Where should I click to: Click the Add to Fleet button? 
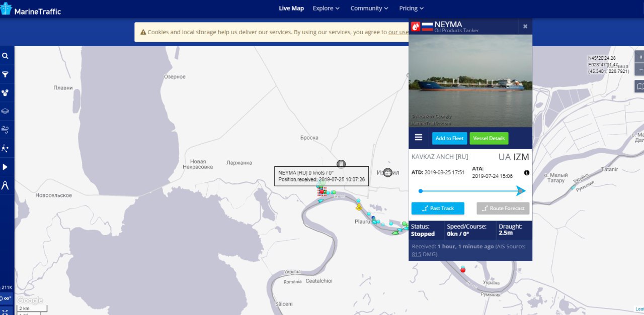point(450,138)
